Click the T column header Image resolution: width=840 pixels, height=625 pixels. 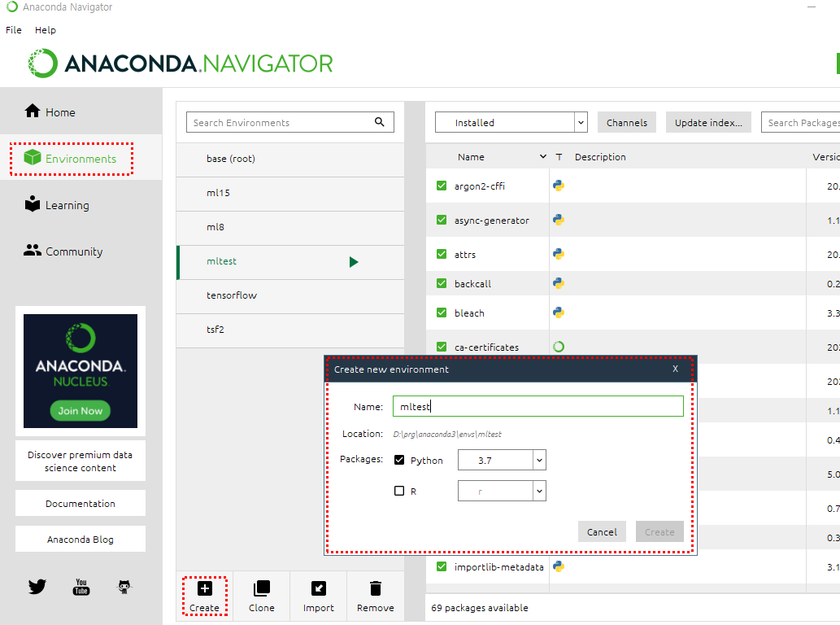(559, 156)
